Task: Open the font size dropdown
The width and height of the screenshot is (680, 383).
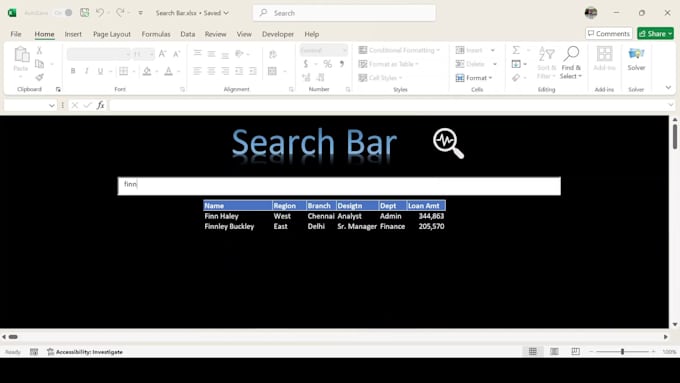Action: [x=151, y=54]
